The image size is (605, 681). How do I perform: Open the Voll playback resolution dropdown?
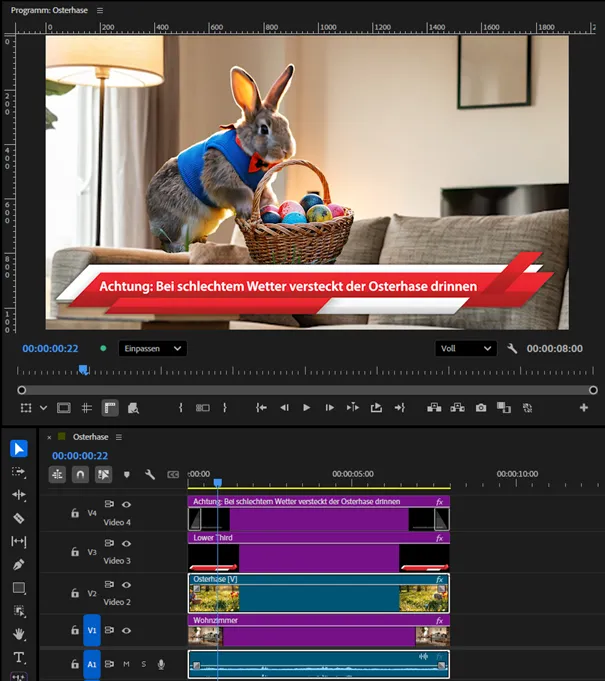[x=465, y=348]
